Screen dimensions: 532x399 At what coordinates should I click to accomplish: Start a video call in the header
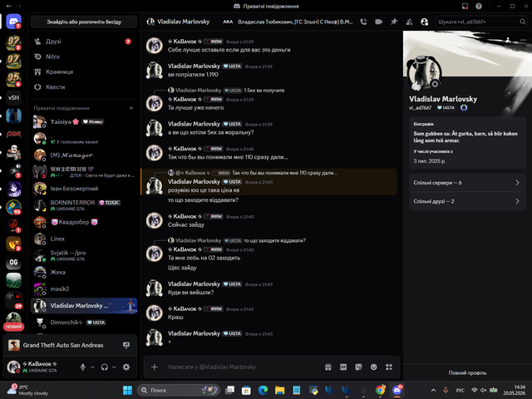pyautogui.click(x=379, y=22)
